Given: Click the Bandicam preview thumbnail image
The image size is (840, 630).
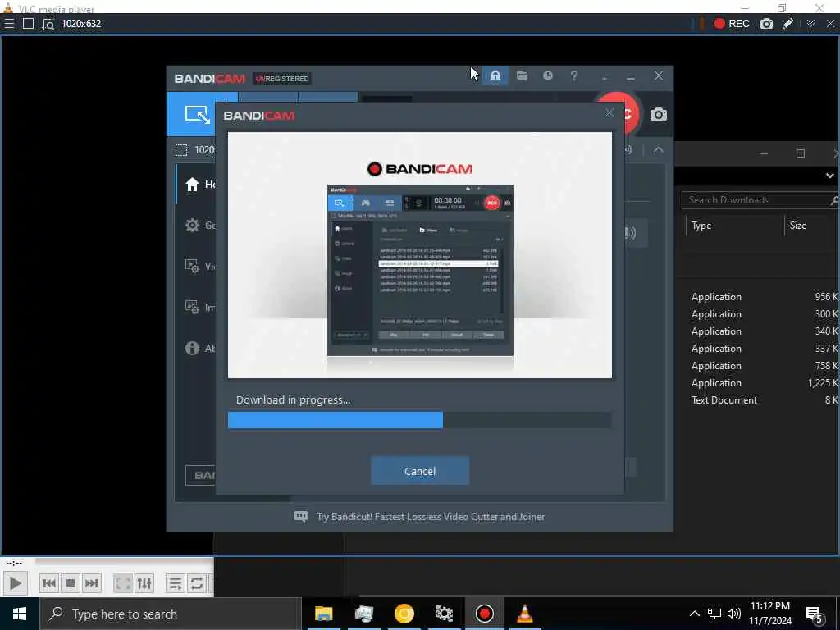Looking at the screenshot, I should pyautogui.click(x=420, y=270).
